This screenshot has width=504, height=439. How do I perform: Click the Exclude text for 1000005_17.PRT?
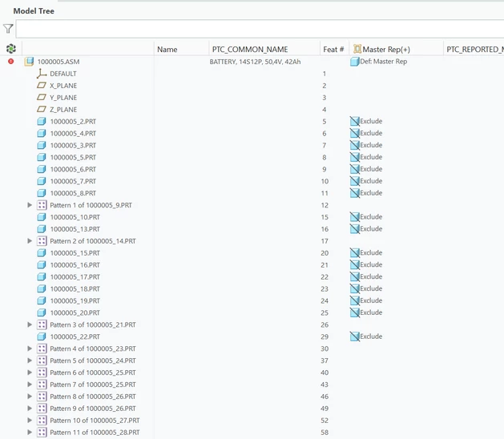(x=371, y=276)
